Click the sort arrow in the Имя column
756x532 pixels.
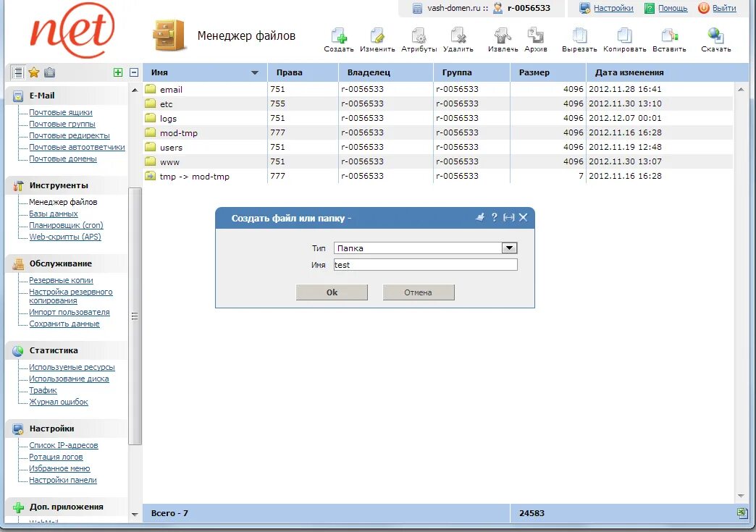(255, 73)
